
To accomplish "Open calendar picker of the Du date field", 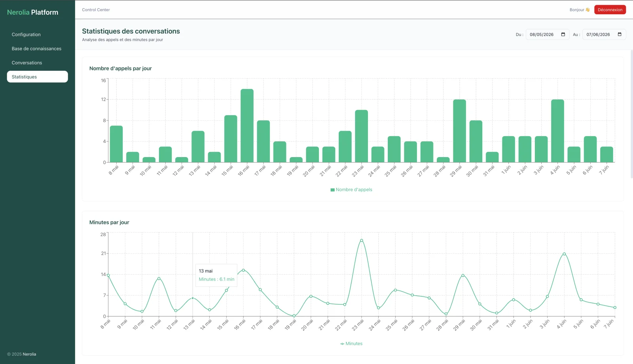I will pos(563,34).
